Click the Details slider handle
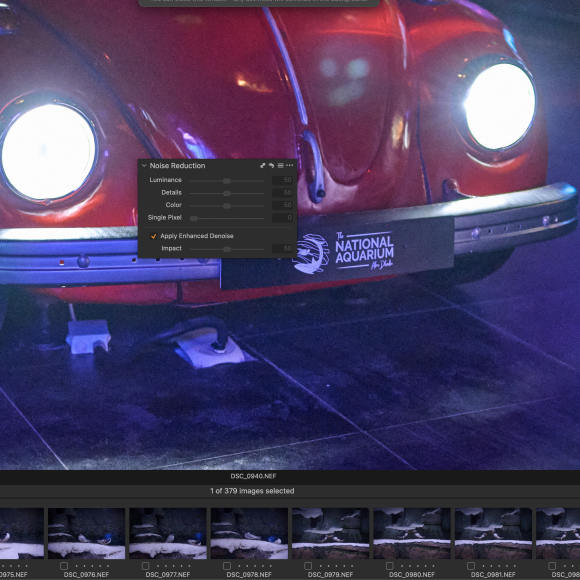The width and height of the screenshot is (580, 580). 227,193
